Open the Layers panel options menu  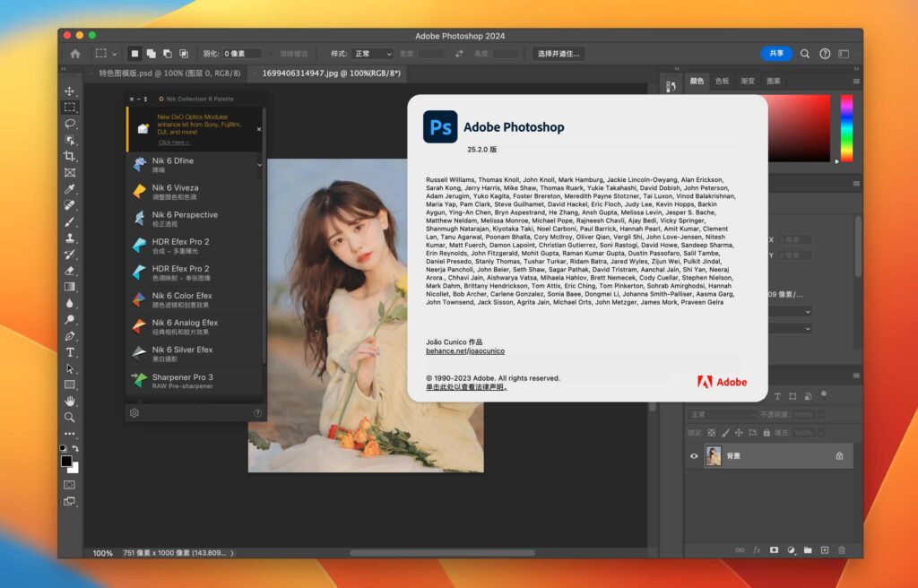[x=856, y=376]
